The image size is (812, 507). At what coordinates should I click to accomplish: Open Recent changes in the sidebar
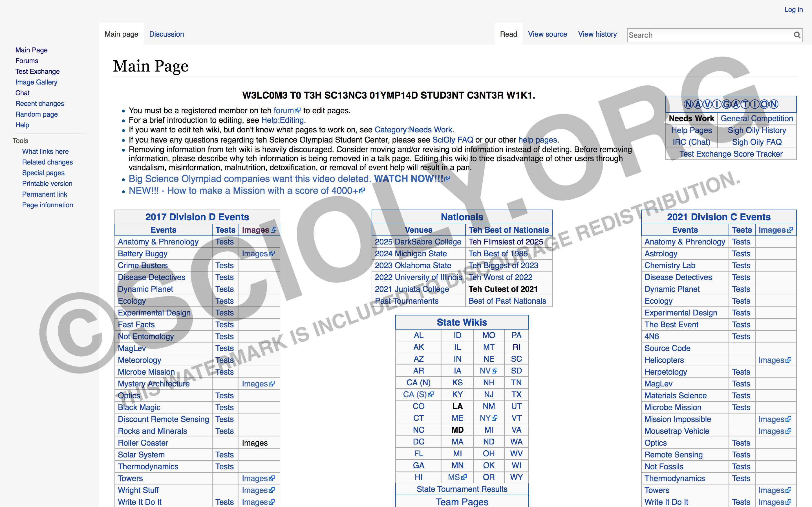pos(39,104)
